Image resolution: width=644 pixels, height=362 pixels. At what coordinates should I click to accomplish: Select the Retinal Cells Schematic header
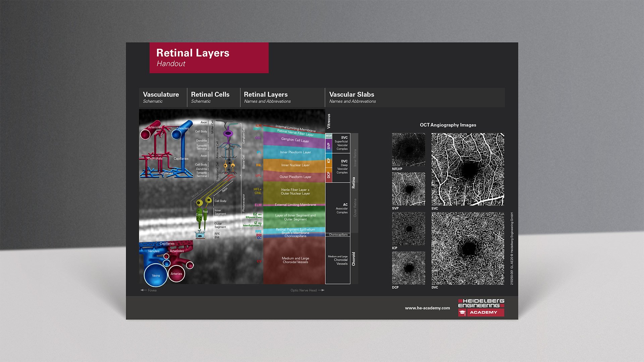click(210, 97)
